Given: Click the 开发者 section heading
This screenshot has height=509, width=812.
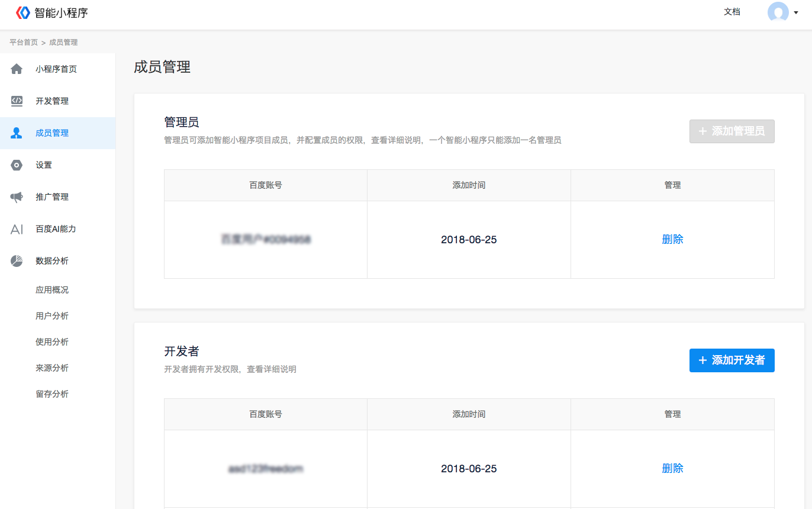Looking at the screenshot, I should pos(182,352).
